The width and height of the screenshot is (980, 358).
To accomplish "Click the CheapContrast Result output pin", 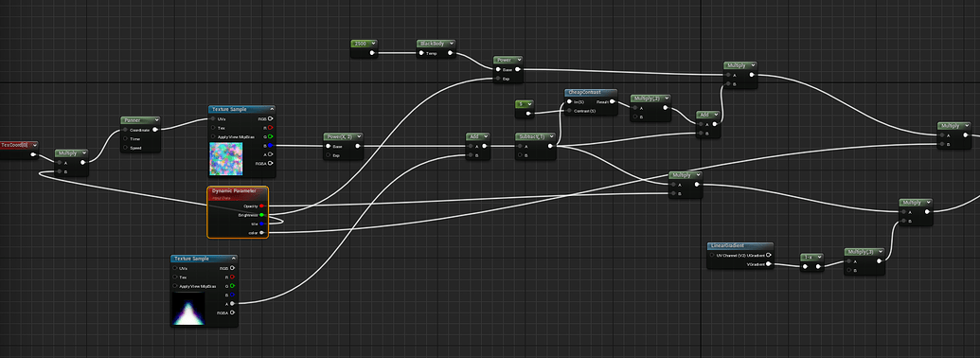I will point(612,101).
